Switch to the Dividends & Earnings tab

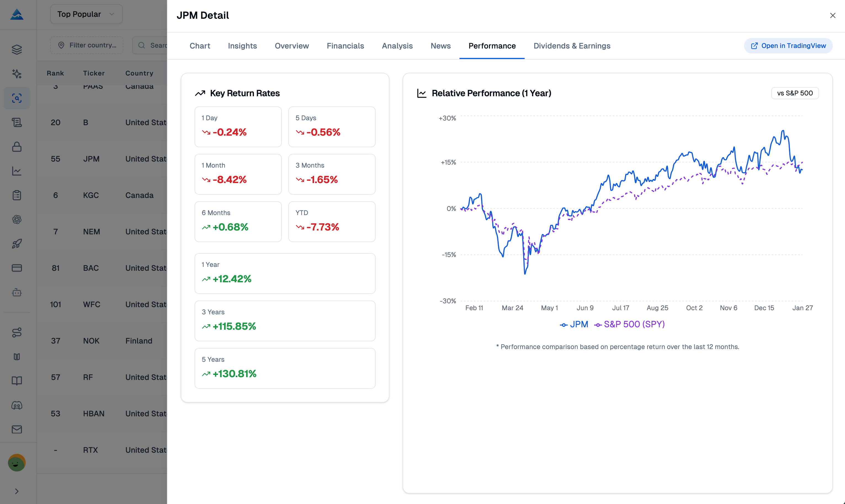(572, 46)
